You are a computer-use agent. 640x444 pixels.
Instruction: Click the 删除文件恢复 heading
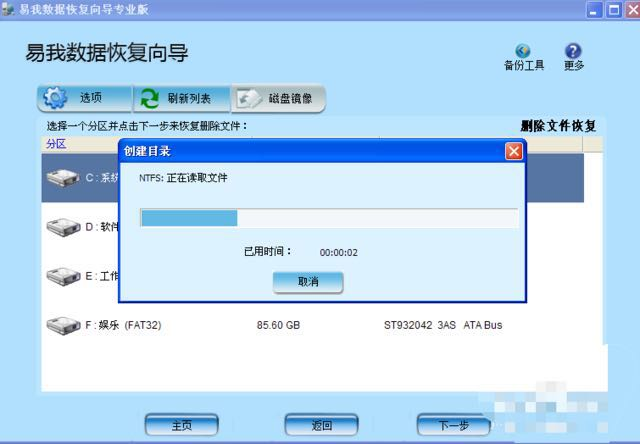tap(558, 126)
